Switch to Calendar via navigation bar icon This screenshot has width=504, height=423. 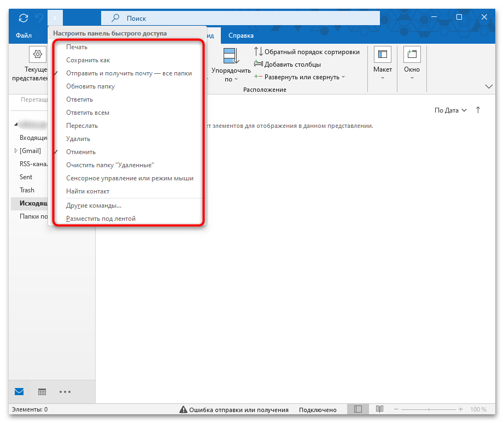(42, 392)
